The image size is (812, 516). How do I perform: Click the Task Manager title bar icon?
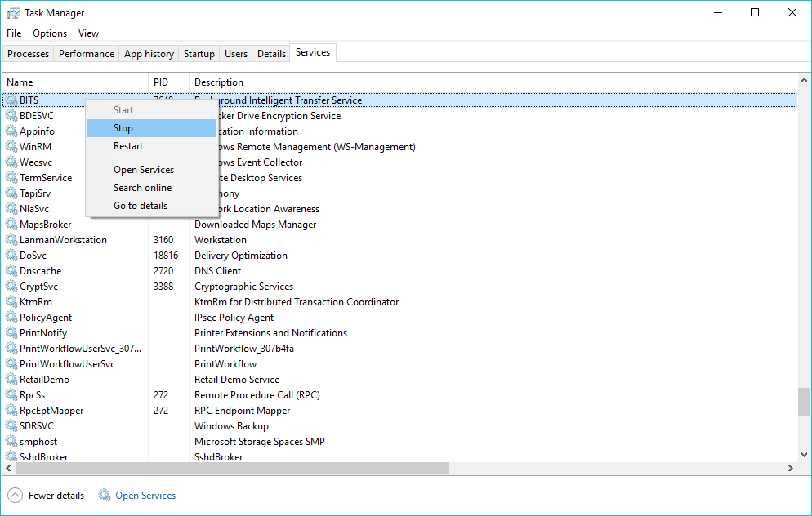(x=13, y=13)
